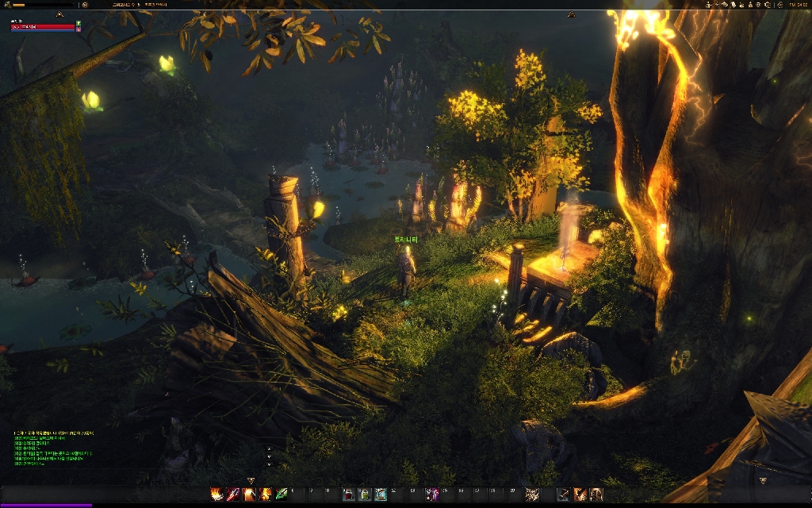Screen dimensions: 812x508
Task: Activate the purple magic skill slot
Action: [431, 495]
